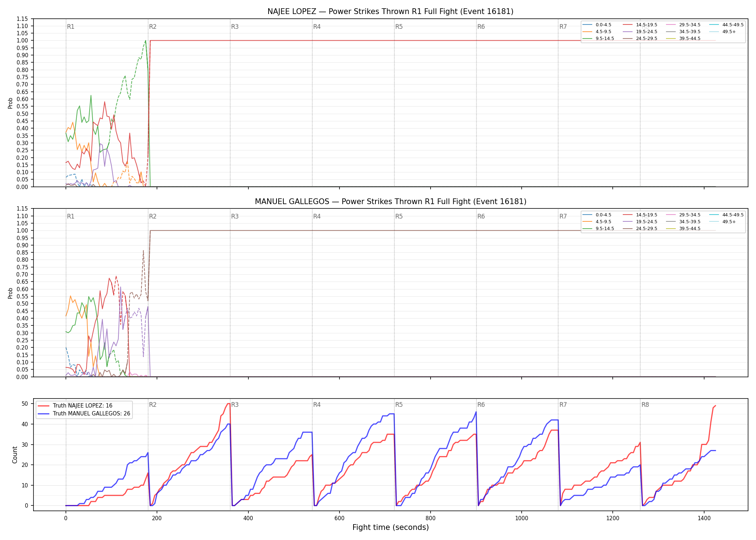The width and height of the screenshot is (756, 540).
Task: Select legend entry 49.5+ in Najee Lopez chart
Action: click(x=723, y=32)
